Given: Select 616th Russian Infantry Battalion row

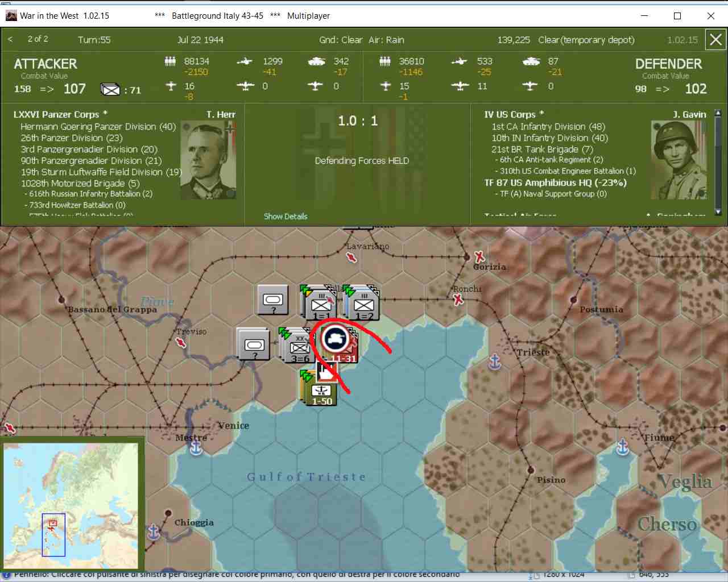Looking at the screenshot, I should tap(88, 194).
